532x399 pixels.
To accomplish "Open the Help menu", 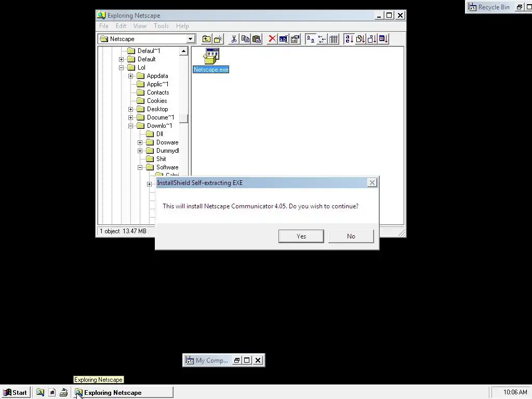I will 182,26.
